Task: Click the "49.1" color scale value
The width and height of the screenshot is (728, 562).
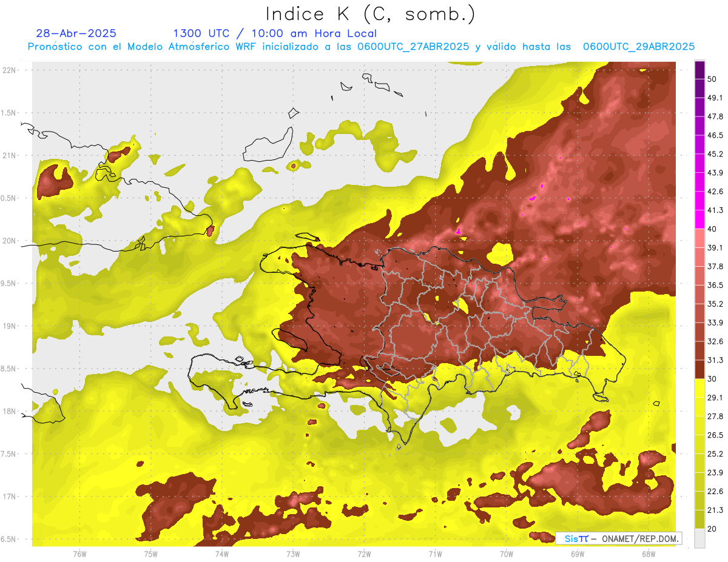Action: click(x=715, y=98)
